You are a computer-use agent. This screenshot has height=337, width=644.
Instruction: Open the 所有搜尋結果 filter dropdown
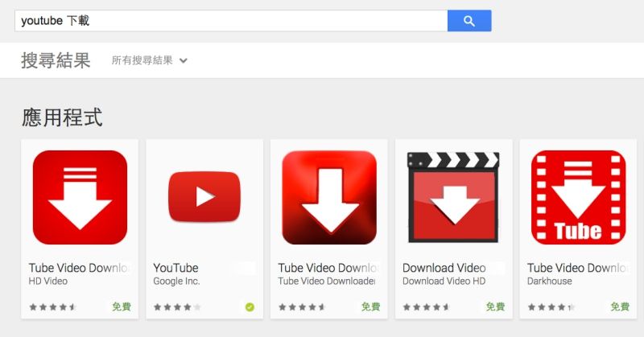pyautogui.click(x=150, y=61)
